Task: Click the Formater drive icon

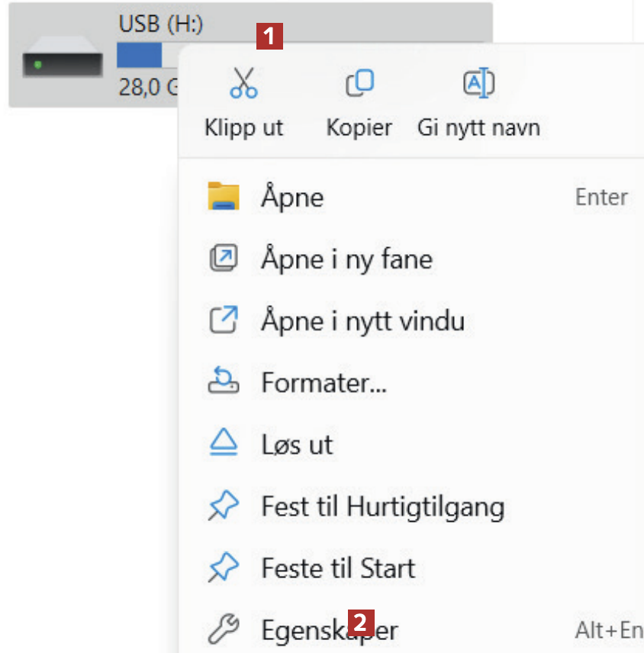Action: (224, 381)
